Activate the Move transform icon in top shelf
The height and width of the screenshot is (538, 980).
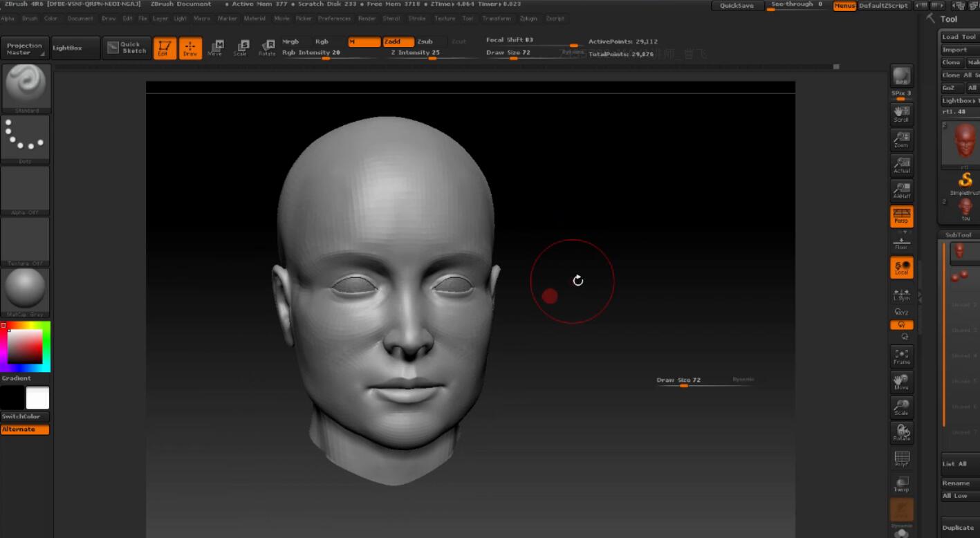[x=215, y=48]
